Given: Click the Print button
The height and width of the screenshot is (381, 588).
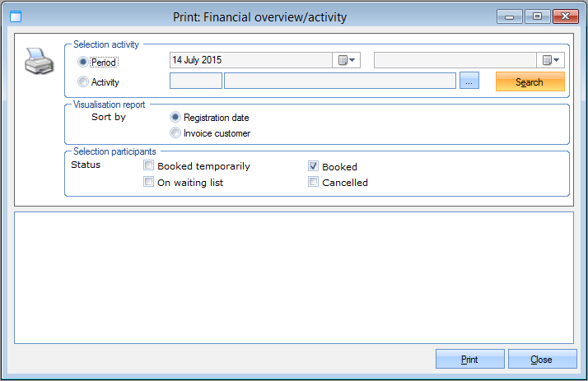Looking at the screenshot, I should (470, 360).
